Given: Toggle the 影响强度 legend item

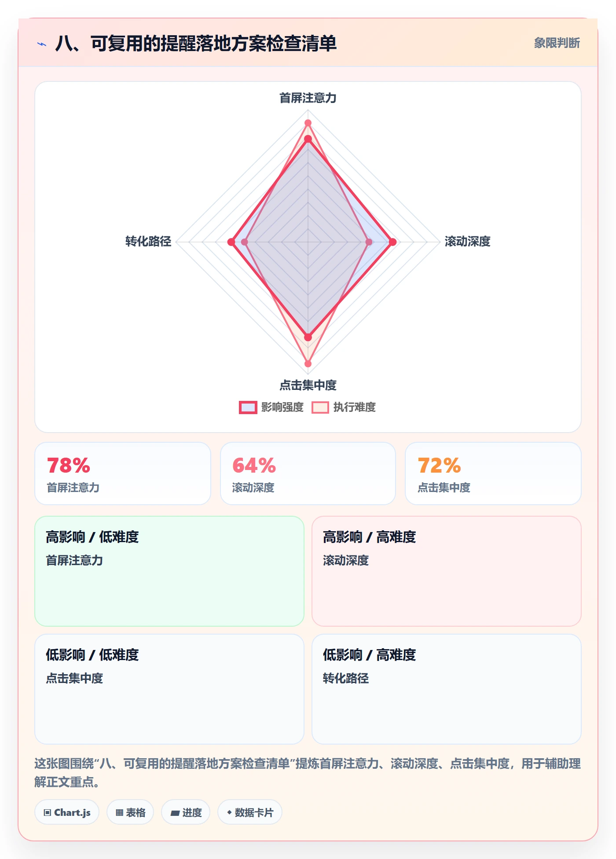Looking at the screenshot, I should pos(271,407).
